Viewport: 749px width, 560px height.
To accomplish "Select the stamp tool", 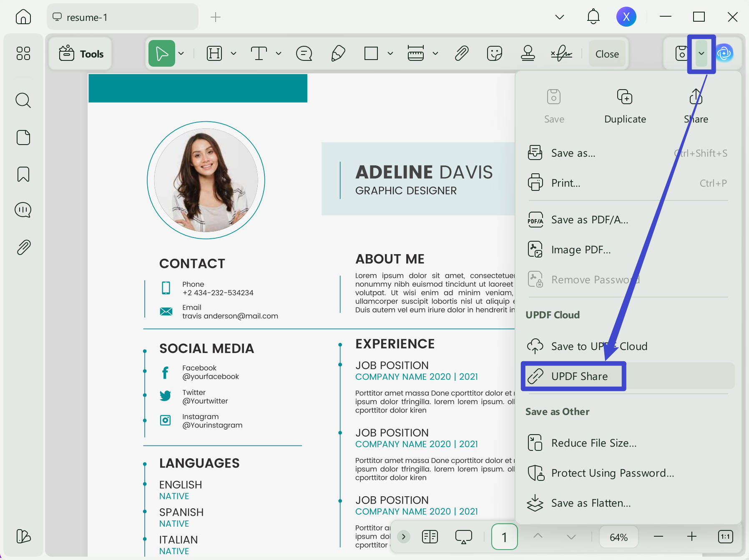I will coord(528,53).
